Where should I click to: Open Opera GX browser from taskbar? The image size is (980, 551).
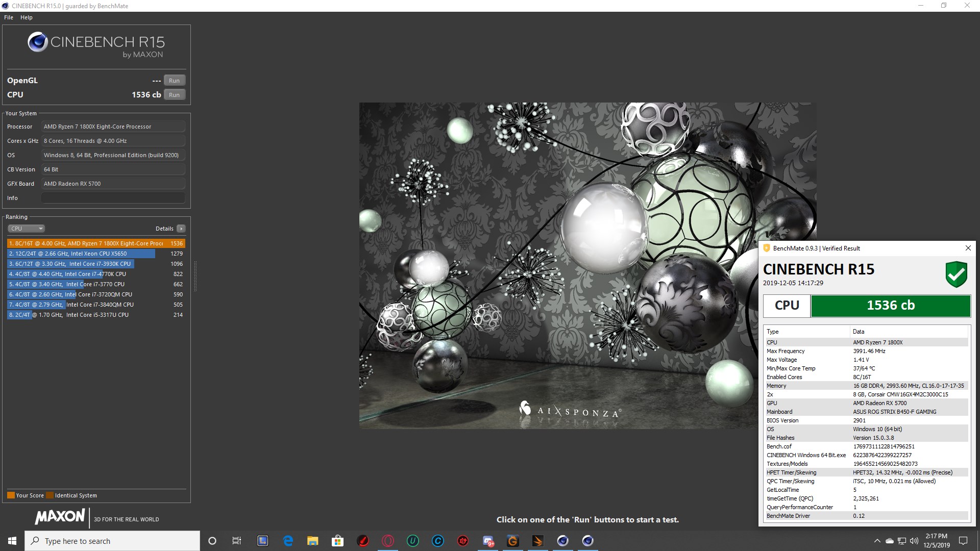(x=388, y=541)
